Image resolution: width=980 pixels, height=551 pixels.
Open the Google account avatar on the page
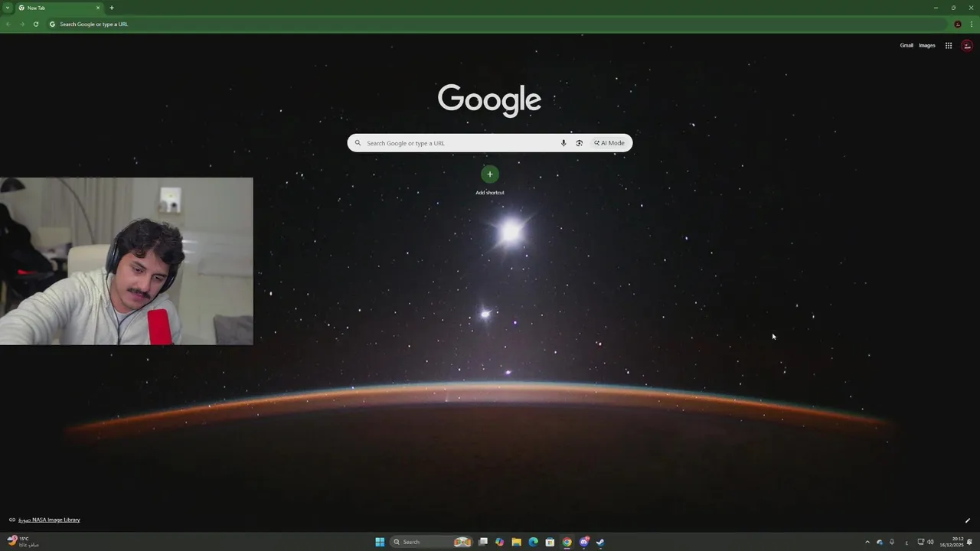[967, 46]
